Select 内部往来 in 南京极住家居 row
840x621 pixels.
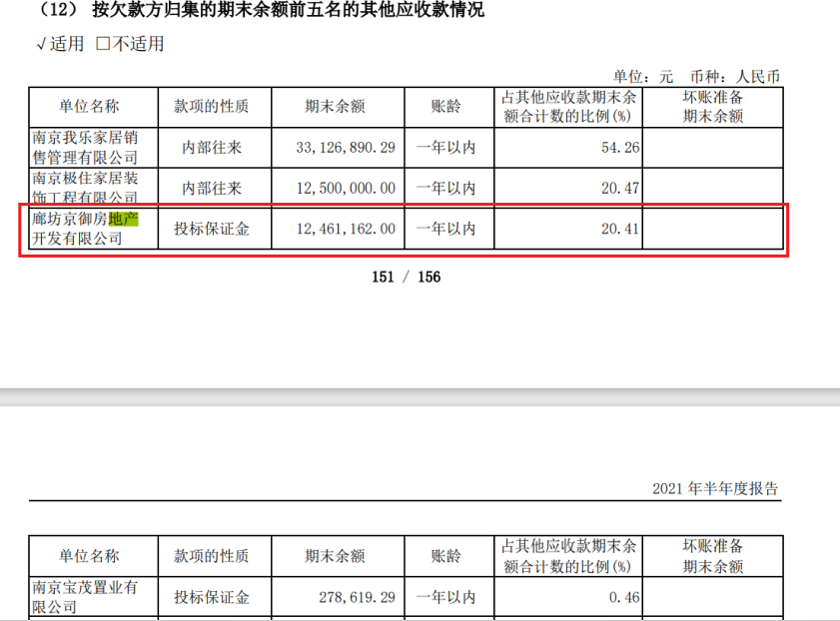pyautogui.click(x=212, y=189)
